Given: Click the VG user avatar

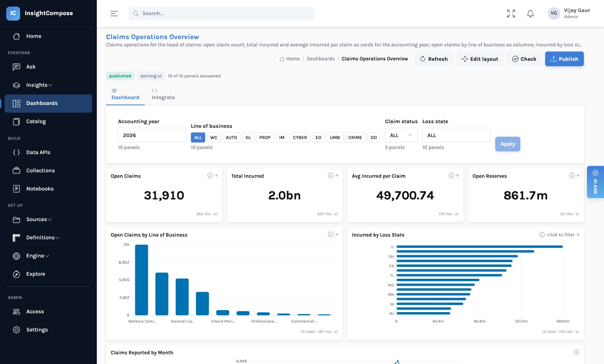Looking at the screenshot, I should pos(554,13).
